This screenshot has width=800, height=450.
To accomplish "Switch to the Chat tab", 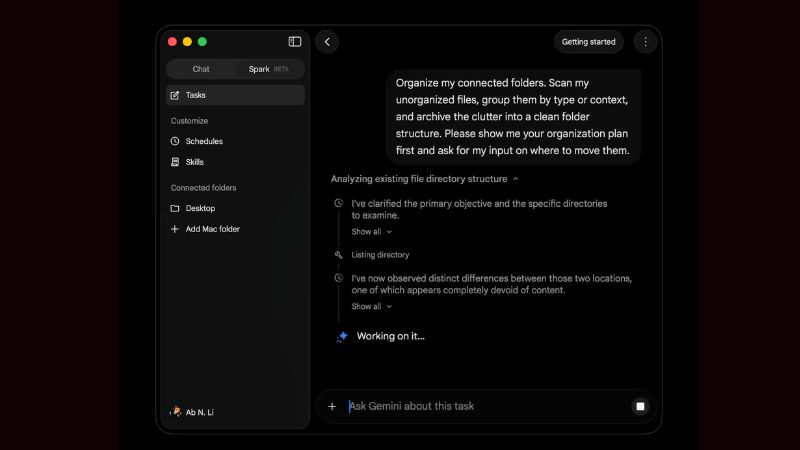I will 201,69.
